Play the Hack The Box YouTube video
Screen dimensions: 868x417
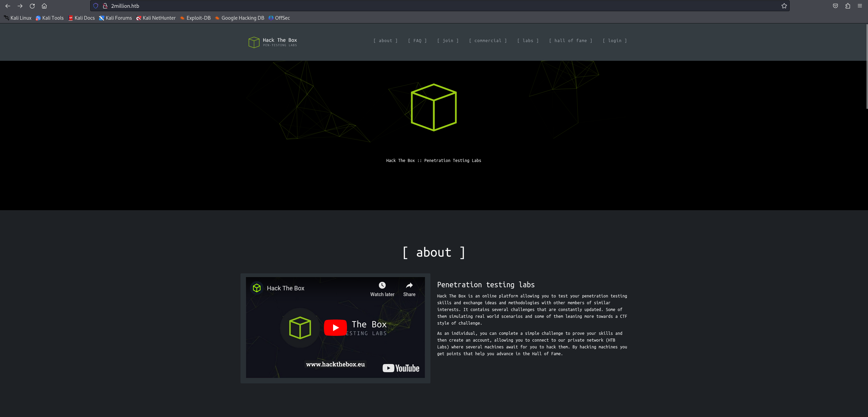(335, 328)
